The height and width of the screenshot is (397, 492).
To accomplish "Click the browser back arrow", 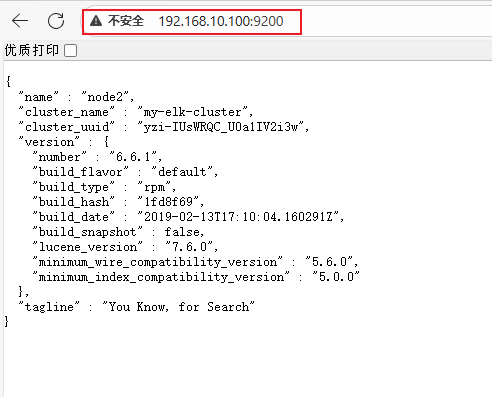I will pyautogui.click(x=20, y=21).
